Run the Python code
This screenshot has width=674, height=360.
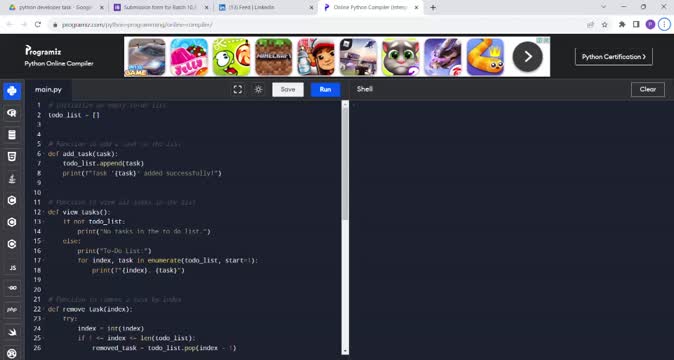click(x=325, y=89)
